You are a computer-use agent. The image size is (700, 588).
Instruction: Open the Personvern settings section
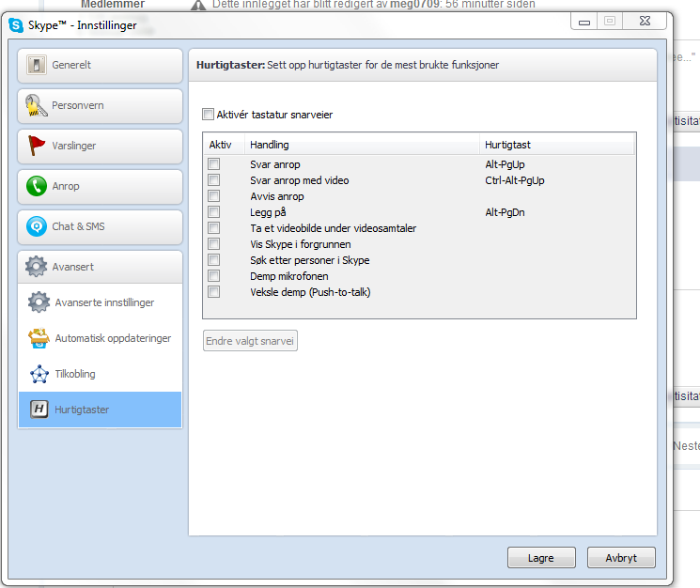tap(100, 106)
